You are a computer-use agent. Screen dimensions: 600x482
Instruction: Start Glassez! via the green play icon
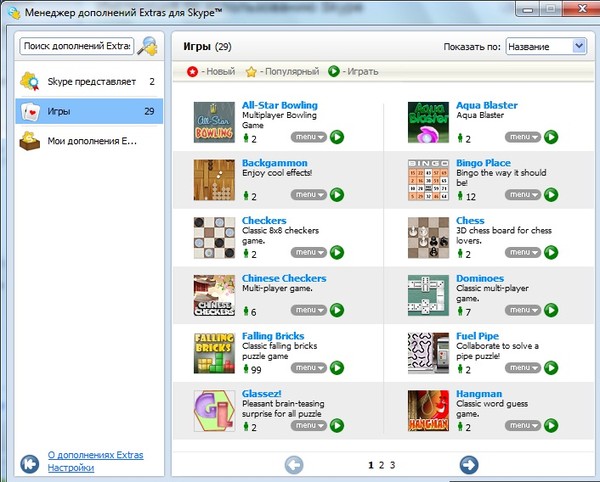point(337,425)
